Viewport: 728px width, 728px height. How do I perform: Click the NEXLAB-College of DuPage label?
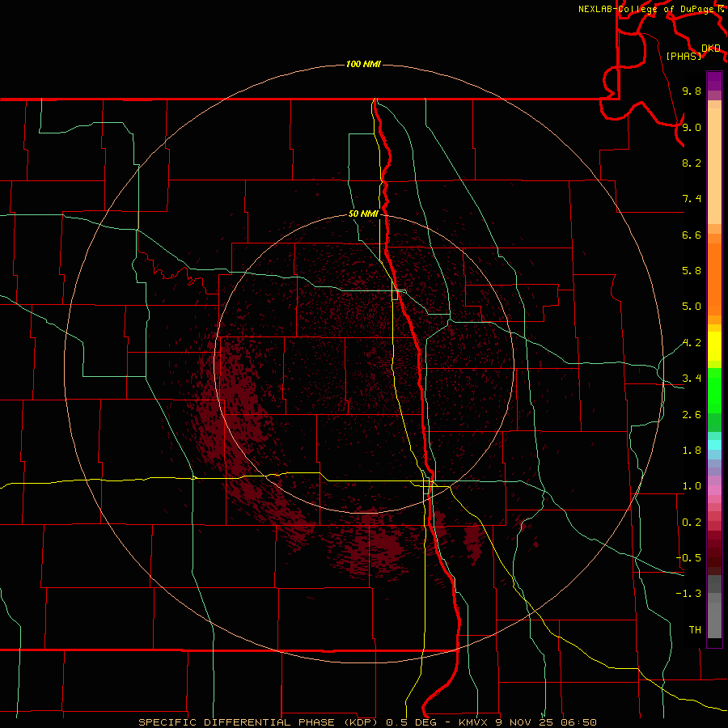coord(645,9)
